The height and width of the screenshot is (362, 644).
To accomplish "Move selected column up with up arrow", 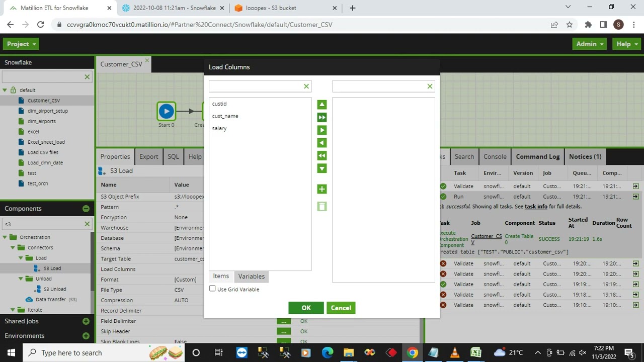I will [x=322, y=105].
